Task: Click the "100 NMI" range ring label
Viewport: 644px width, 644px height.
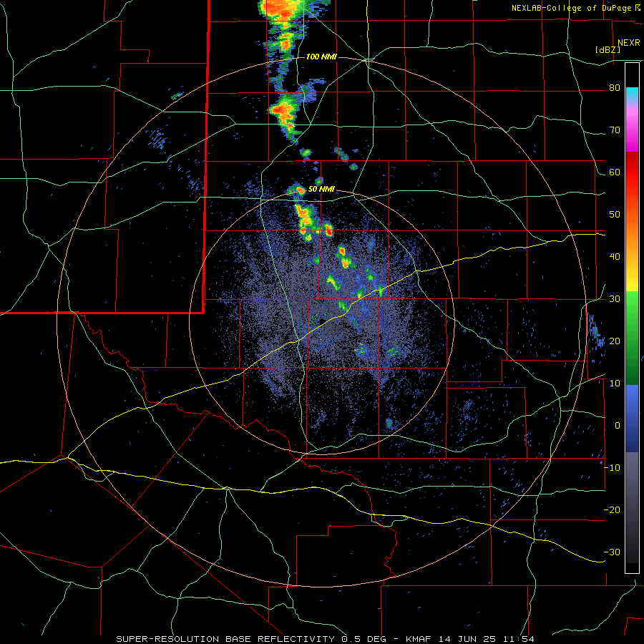Action: (321, 57)
